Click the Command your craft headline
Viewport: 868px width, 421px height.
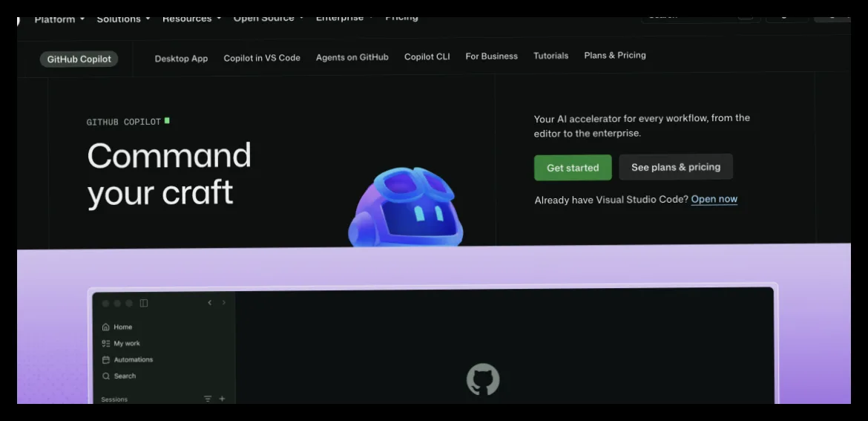tap(169, 174)
